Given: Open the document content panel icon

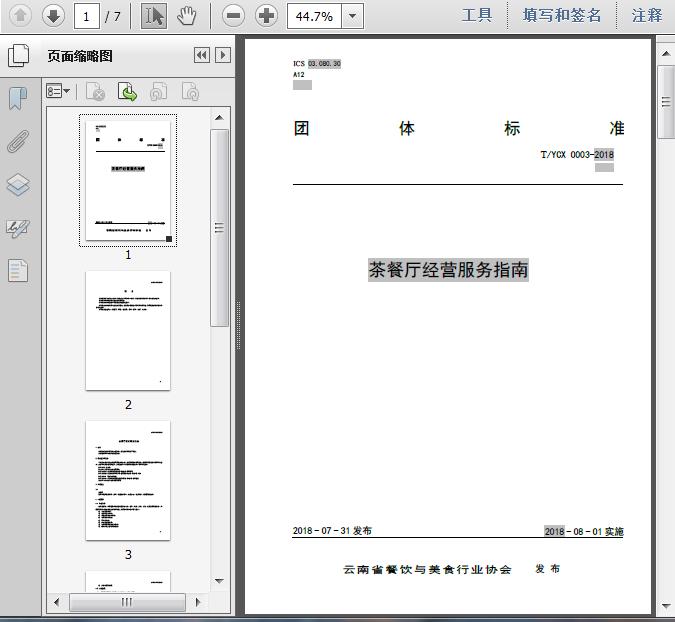Looking at the screenshot, I should pos(18,271).
